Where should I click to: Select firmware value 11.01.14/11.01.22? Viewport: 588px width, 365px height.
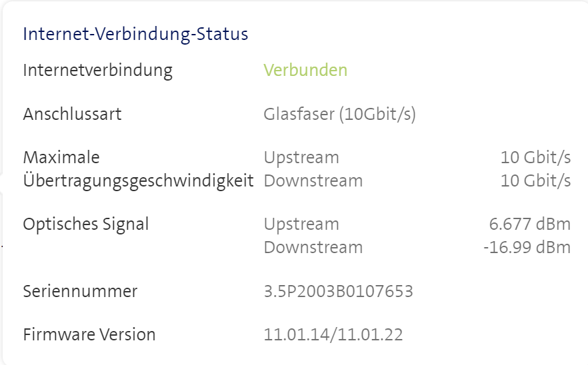click(x=333, y=334)
